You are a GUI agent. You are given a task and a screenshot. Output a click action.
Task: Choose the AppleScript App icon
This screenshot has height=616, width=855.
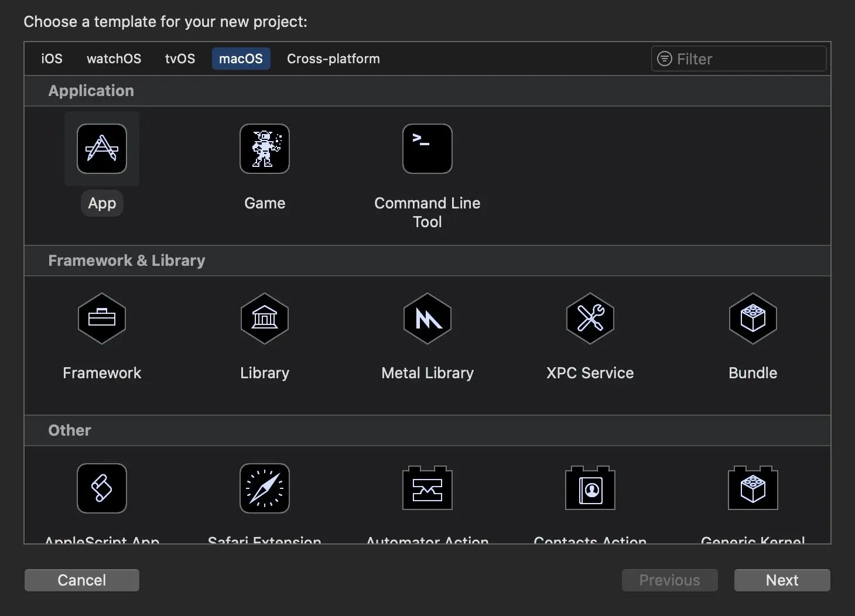tap(102, 488)
